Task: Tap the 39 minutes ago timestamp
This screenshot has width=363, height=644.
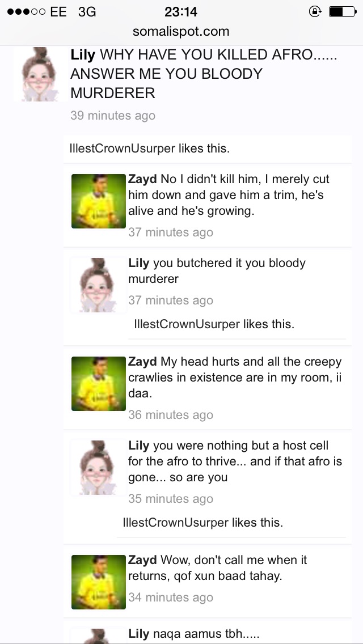Action: point(113,116)
